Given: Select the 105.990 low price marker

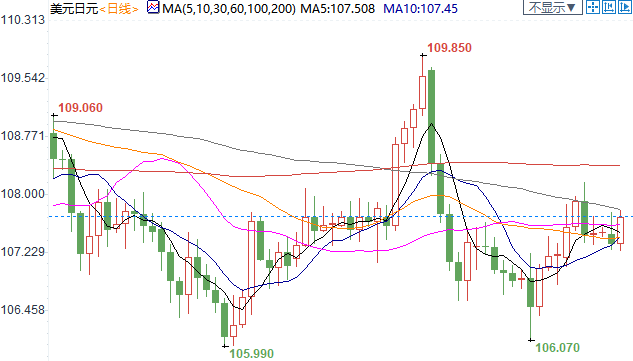Looking at the screenshot, I should click(252, 354).
